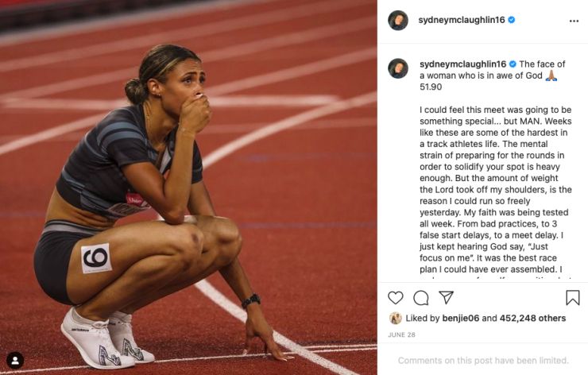This screenshot has width=588, height=375.
Task: Click the profile avatar in post header
Action: point(398,21)
